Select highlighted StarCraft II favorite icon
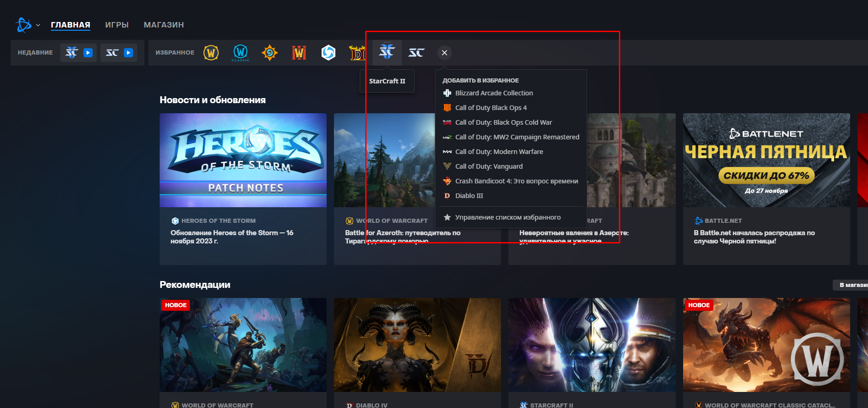The height and width of the screenshot is (408, 868). (x=387, y=52)
